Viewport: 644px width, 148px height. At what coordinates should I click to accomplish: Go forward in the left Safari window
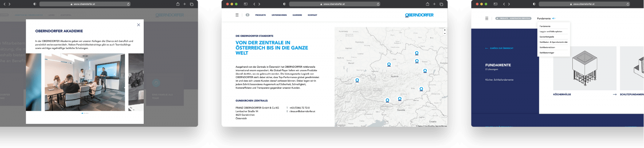10,4
